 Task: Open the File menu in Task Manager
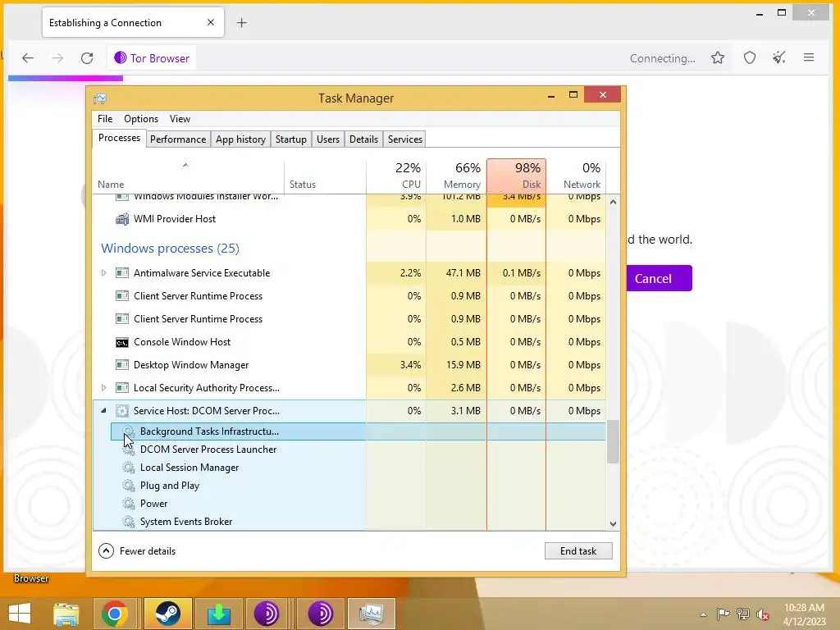(105, 119)
